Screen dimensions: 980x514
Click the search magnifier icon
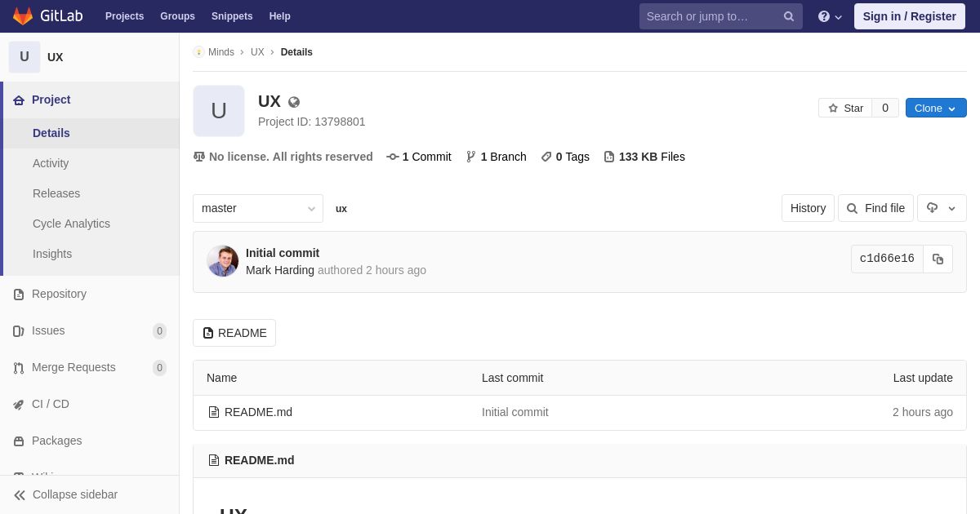(789, 16)
